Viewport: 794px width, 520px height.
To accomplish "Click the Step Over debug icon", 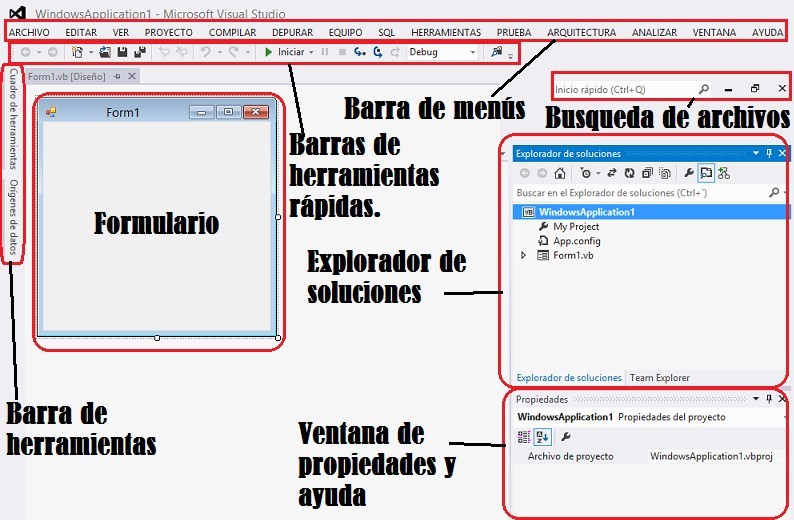I will 378,52.
